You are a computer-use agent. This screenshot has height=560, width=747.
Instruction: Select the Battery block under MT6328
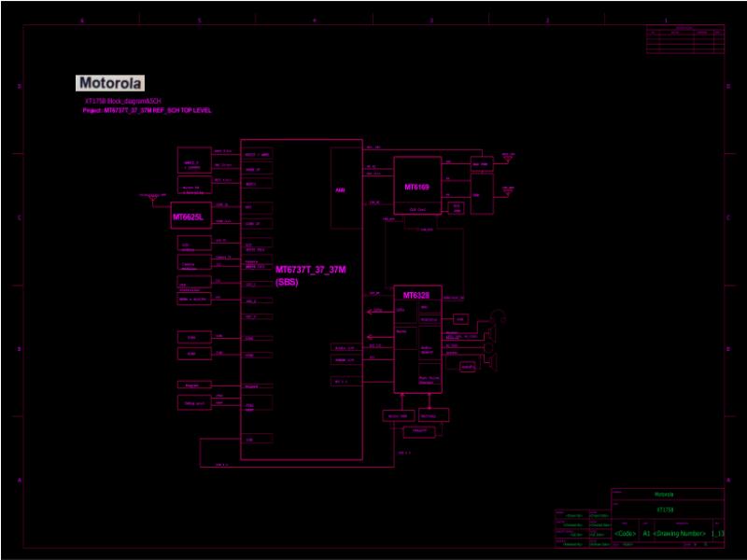tap(433, 415)
